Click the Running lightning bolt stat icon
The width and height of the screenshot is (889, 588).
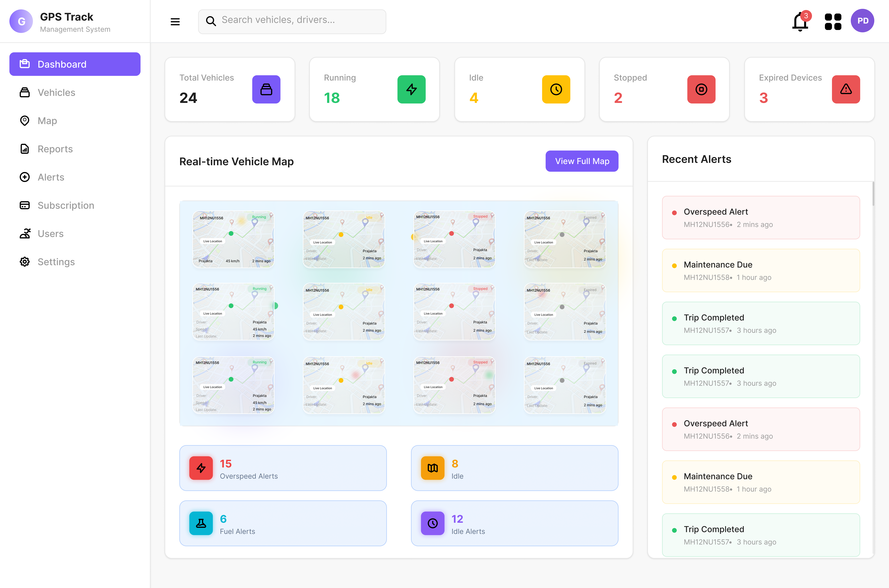tap(411, 89)
